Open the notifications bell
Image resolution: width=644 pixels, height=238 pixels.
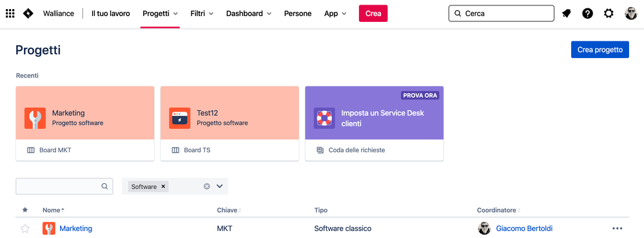[x=567, y=14]
